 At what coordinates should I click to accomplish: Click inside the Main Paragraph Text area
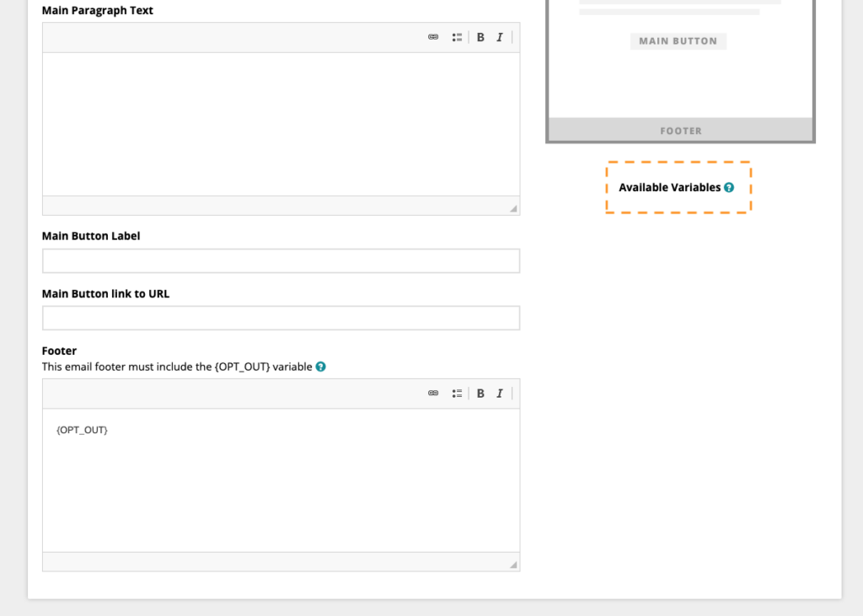pos(281,125)
